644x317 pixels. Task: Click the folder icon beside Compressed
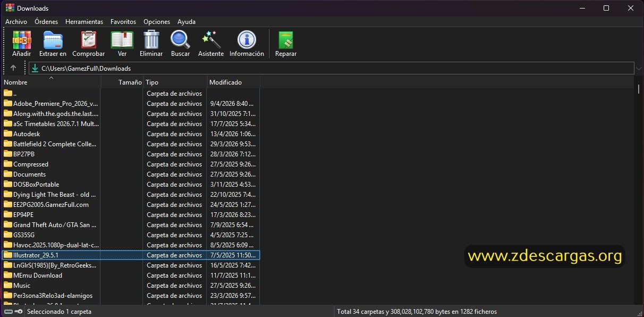pos(8,164)
